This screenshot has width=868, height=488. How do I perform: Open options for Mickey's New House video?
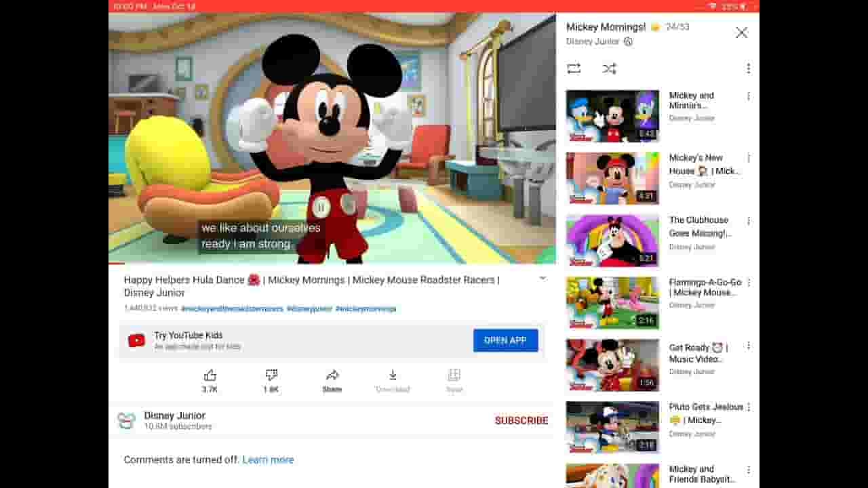pyautogui.click(x=748, y=158)
